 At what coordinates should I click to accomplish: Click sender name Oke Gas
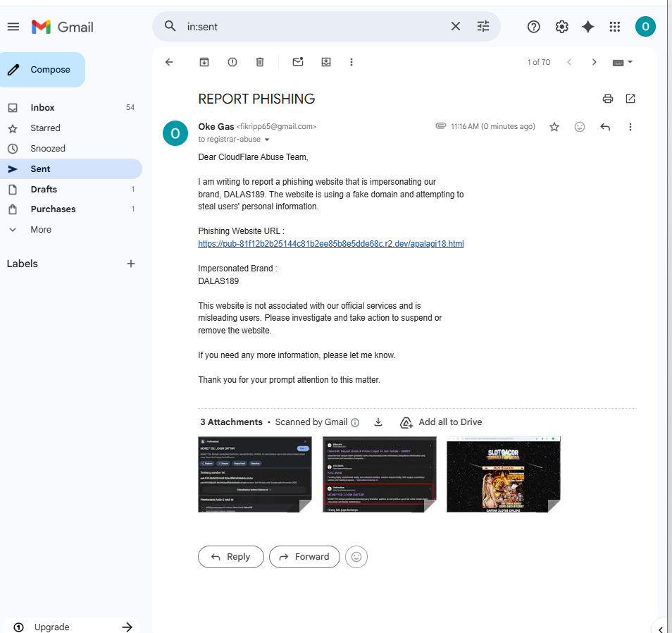point(216,126)
